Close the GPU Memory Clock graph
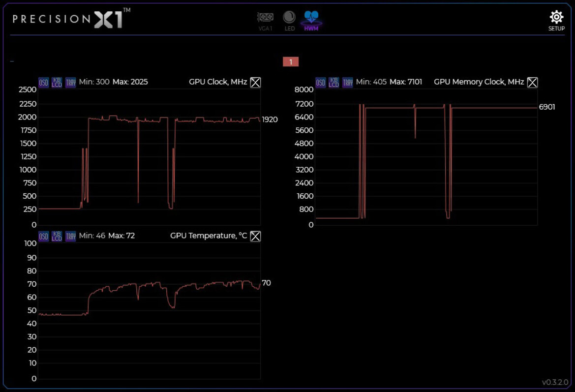575x392 pixels. (532, 83)
